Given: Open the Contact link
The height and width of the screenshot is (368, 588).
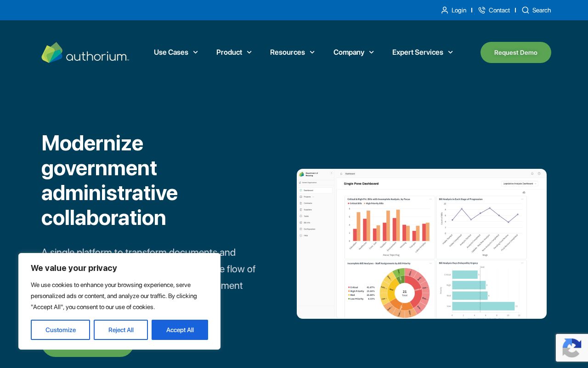Looking at the screenshot, I should (x=499, y=10).
